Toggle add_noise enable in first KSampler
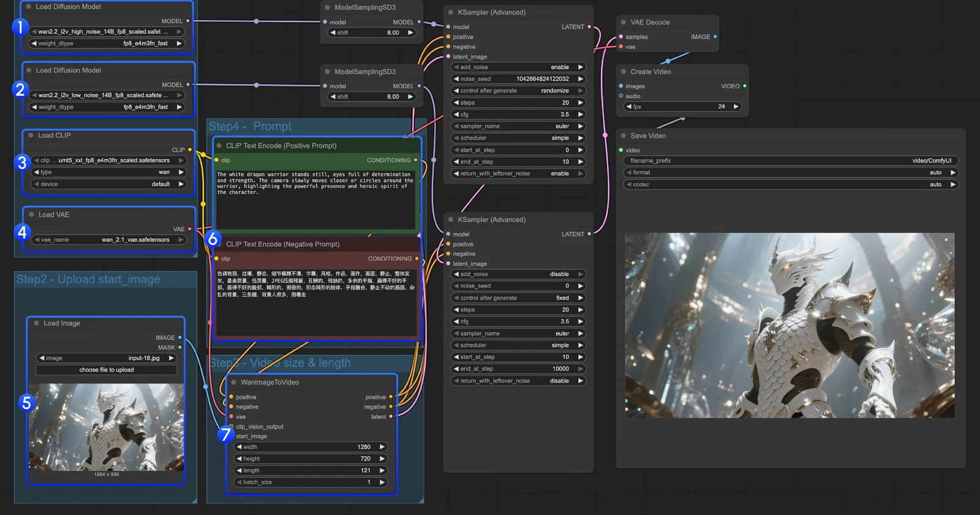 pos(518,67)
